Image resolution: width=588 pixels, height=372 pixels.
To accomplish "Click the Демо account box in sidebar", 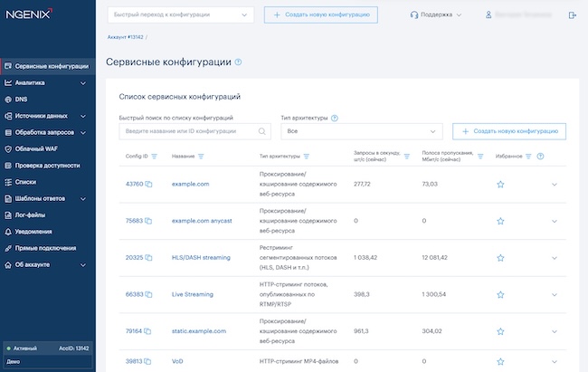I will coord(48,362).
